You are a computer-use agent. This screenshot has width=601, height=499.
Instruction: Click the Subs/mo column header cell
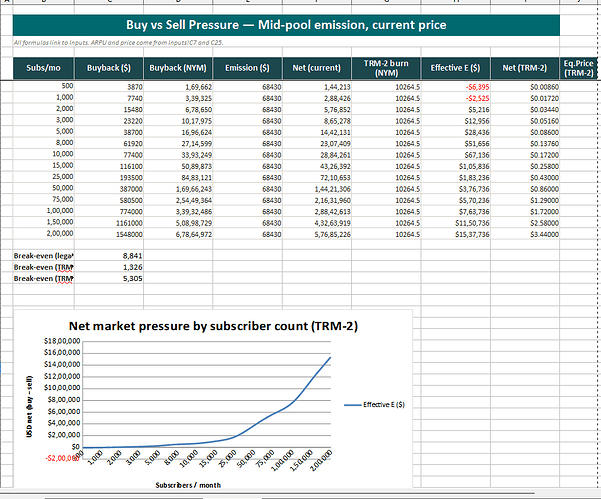point(43,68)
